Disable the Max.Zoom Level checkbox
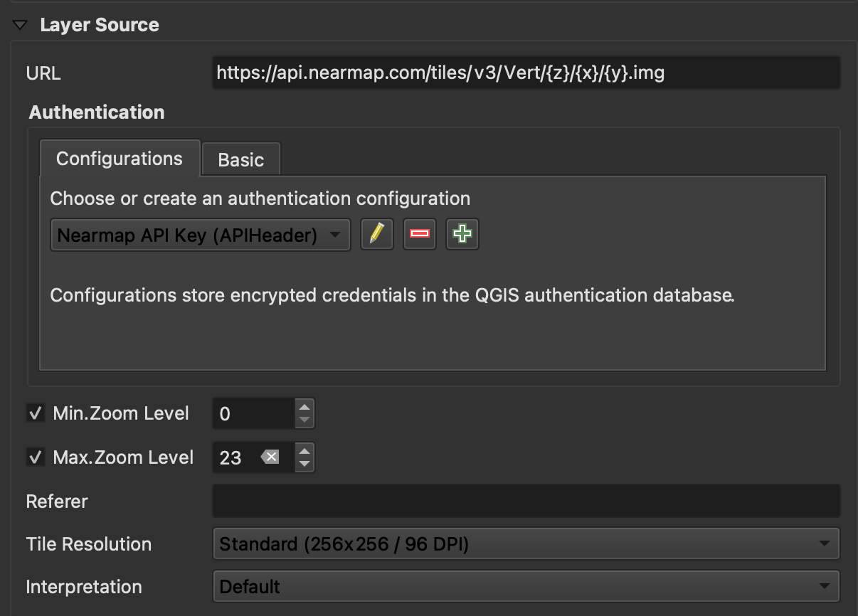 point(35,457)
